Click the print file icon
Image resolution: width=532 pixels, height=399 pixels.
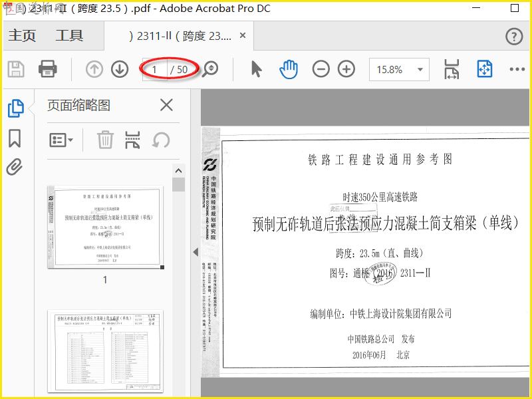pyautogui.click(x=47, y=69)
